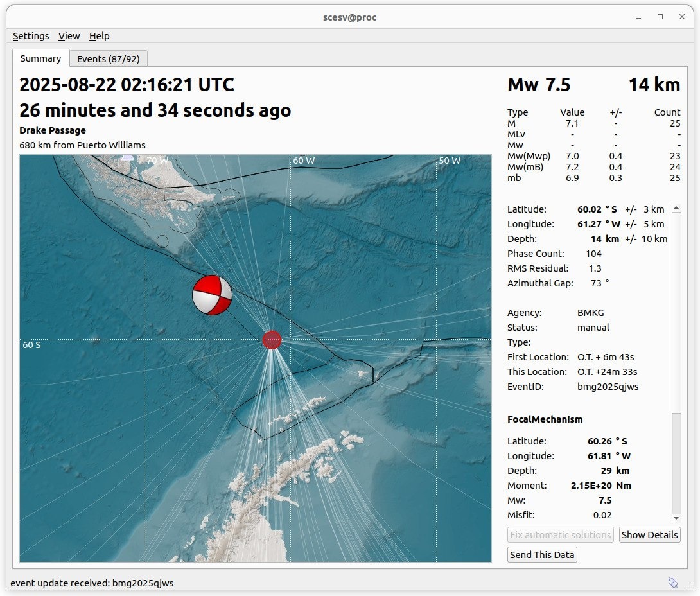Click the 60 S latitude label on map
Viewport: 700px width, 596px height.
(31, 345)
